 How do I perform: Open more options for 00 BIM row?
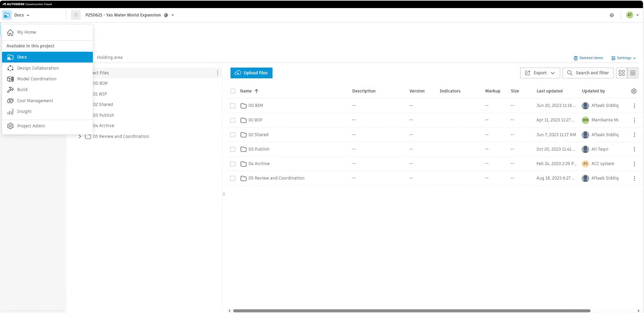pos(634,106)
